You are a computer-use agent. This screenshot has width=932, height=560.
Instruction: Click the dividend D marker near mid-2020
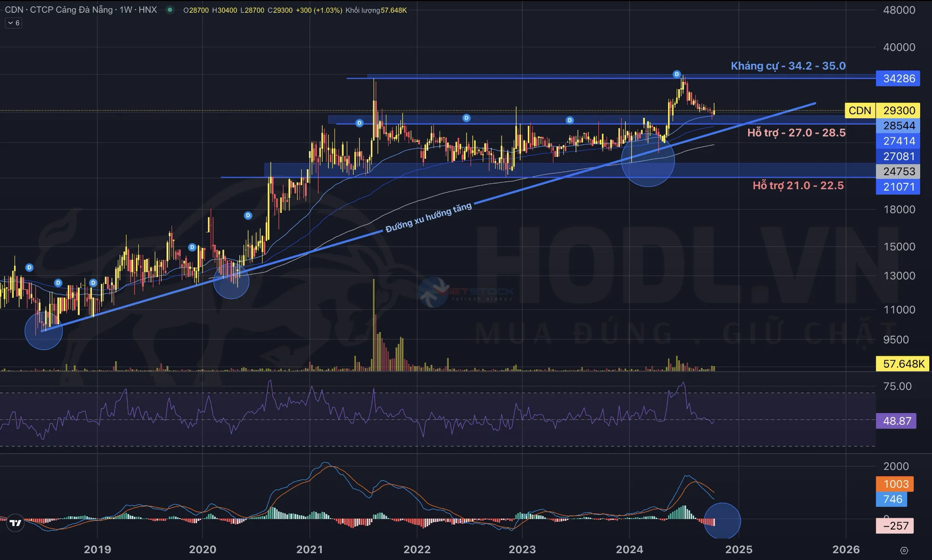point(248,216)
